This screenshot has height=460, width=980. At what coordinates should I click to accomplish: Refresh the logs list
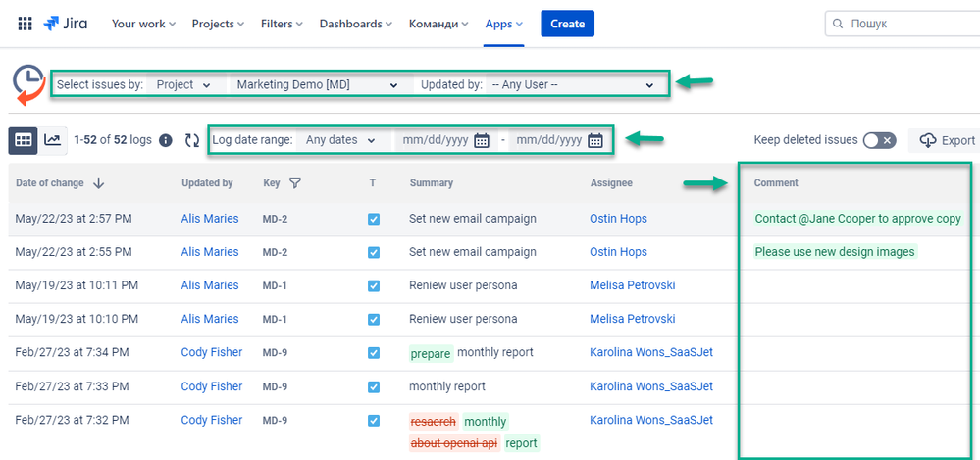pos(192,140)
